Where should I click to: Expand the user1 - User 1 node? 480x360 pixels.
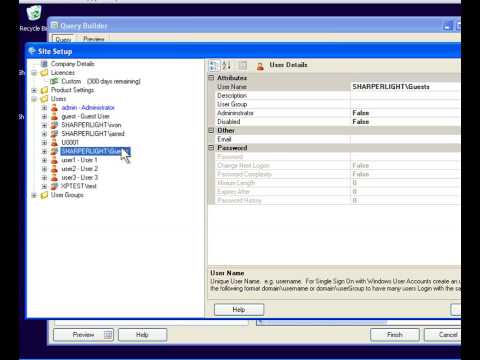(x=44, y=160)
